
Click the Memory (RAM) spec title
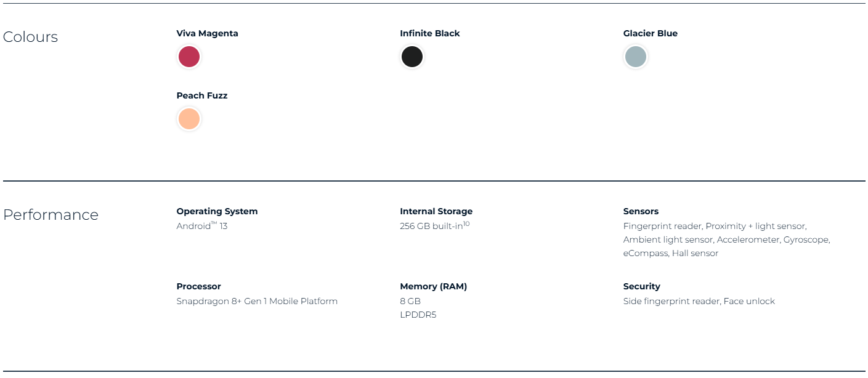click(434, 286)
